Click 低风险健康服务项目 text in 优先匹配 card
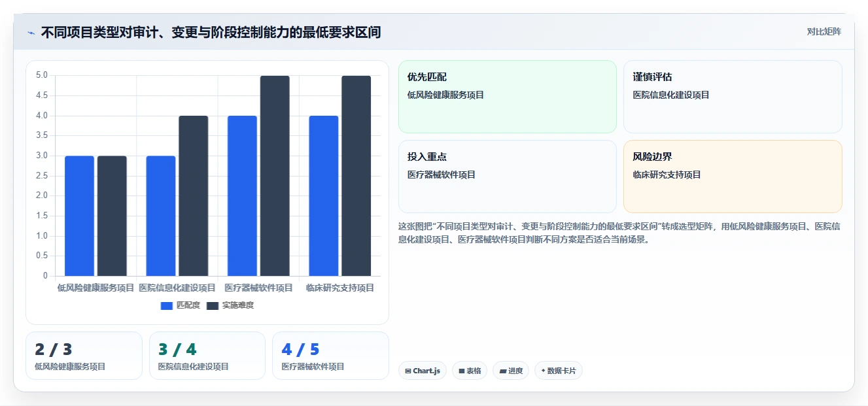The height and width of the screenshot is (406, 868). (445, 95)
